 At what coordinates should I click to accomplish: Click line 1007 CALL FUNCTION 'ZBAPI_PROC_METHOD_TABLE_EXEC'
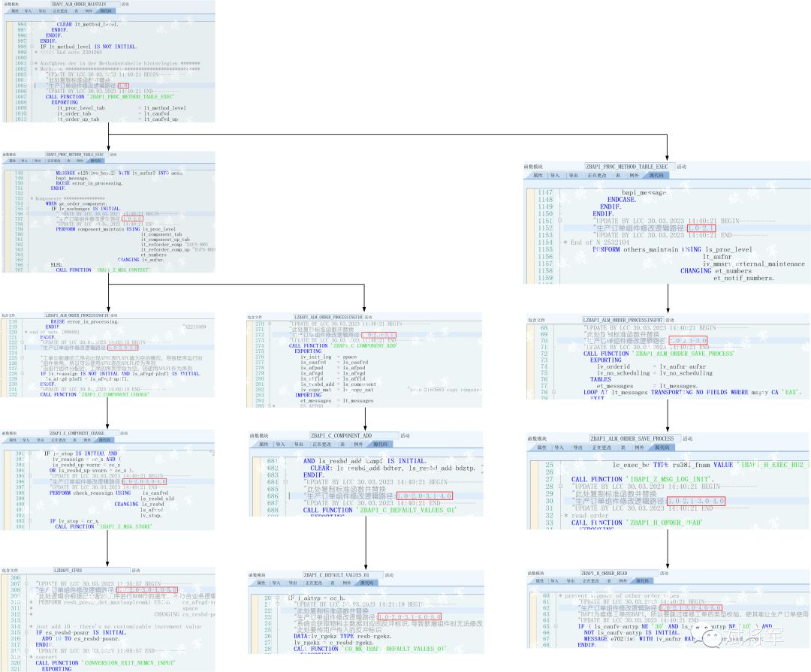tap(110, 97)
